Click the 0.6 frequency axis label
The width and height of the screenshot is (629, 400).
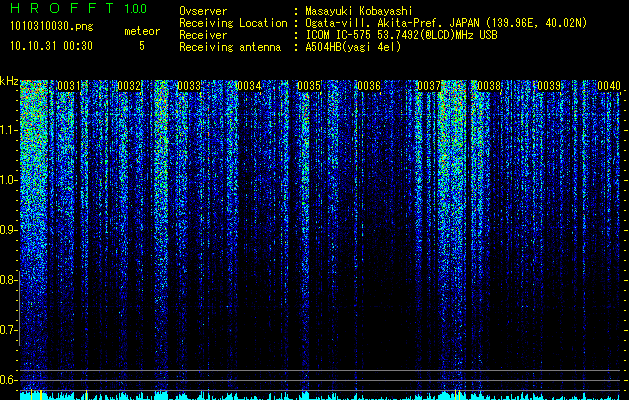coord(8,380)
